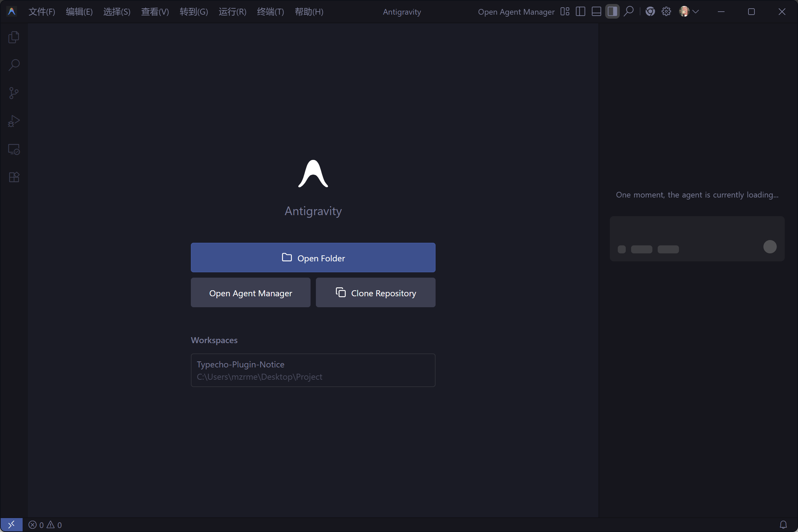Open the Run and Debug view
798x532 pixels.
(x=14, y=121)
